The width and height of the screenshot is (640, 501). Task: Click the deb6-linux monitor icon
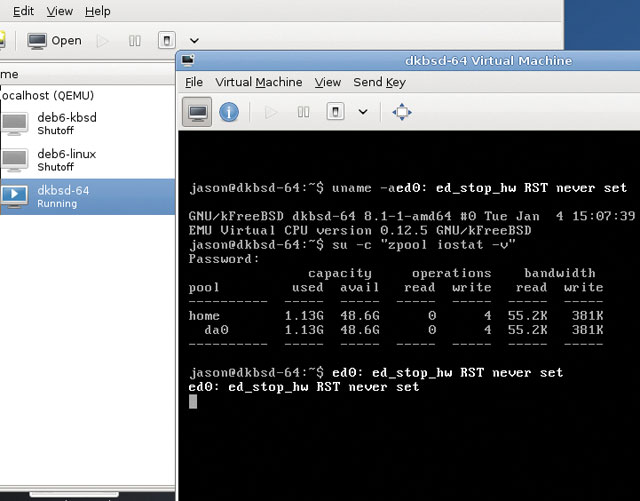16,160
